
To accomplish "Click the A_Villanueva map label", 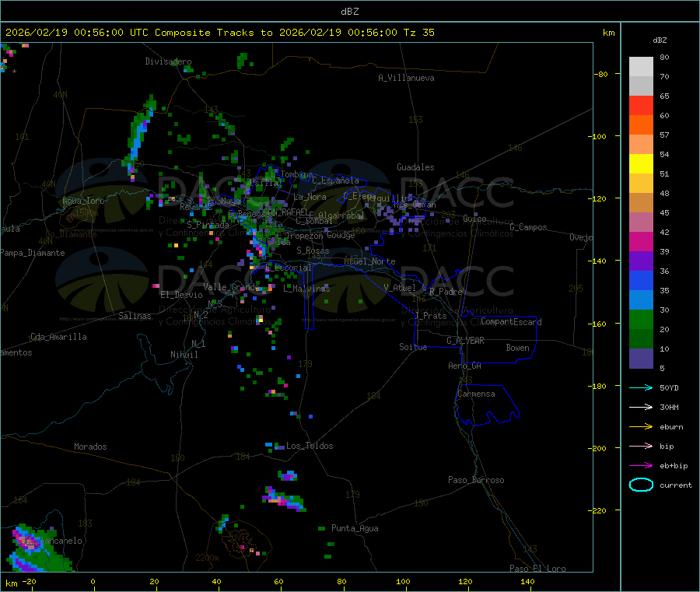I will [406, 78].
